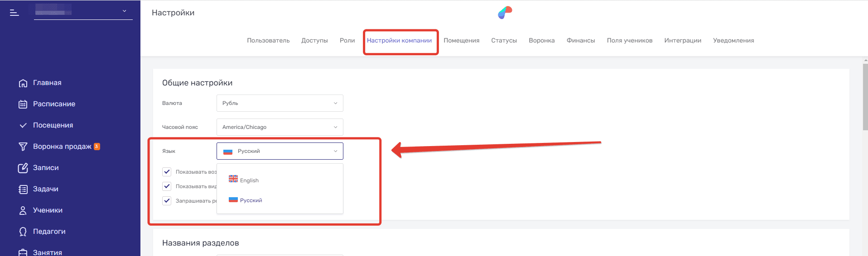The width and height of the screenshot is (868, 256).
Task: Open Главная via the home icon
Action: tap(23, 83)
